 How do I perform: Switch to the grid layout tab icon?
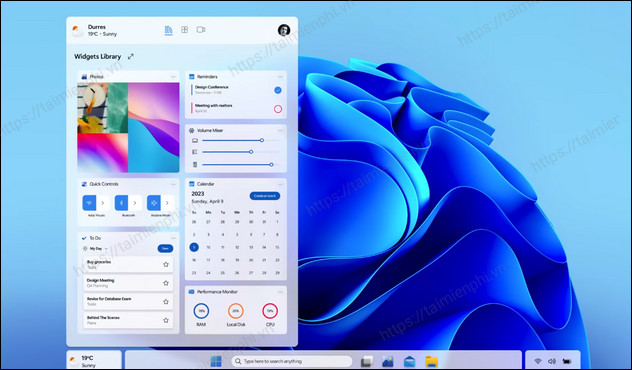point(185,30)
